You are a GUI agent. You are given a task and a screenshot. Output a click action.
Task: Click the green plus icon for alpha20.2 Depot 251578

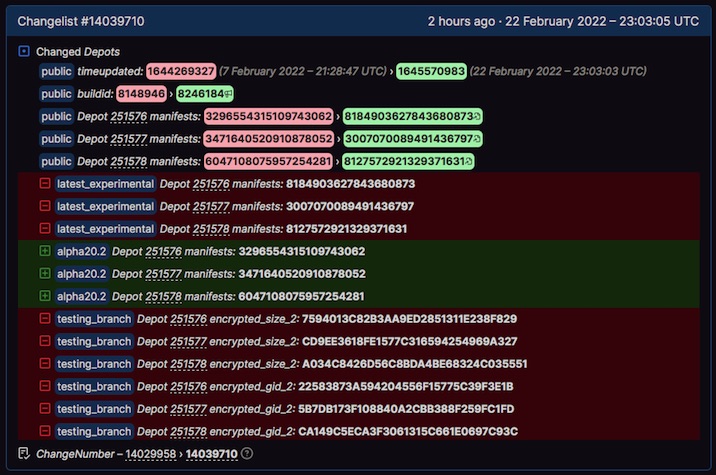tap(44, 296)
